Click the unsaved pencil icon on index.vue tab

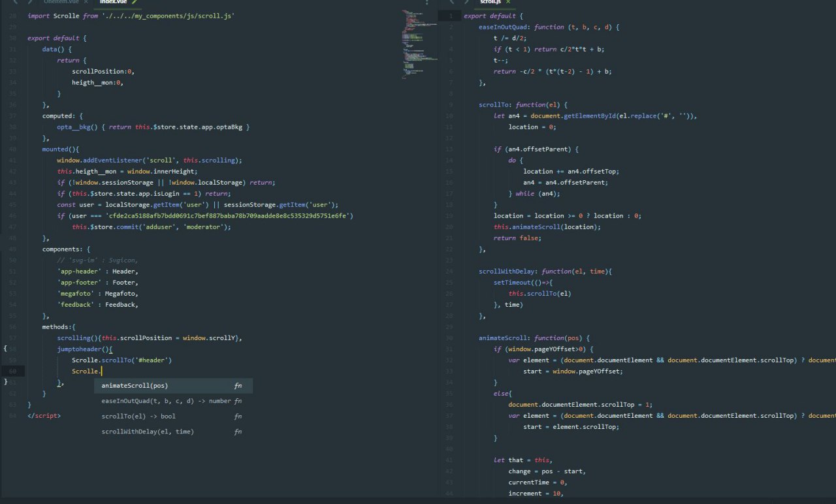point(135,2)
